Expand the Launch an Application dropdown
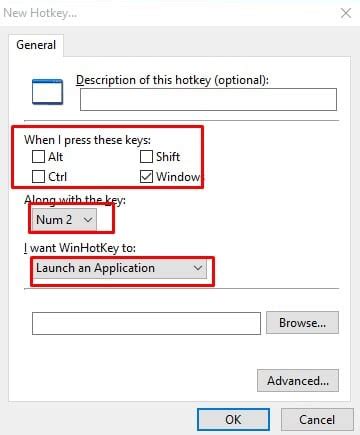 120,268
